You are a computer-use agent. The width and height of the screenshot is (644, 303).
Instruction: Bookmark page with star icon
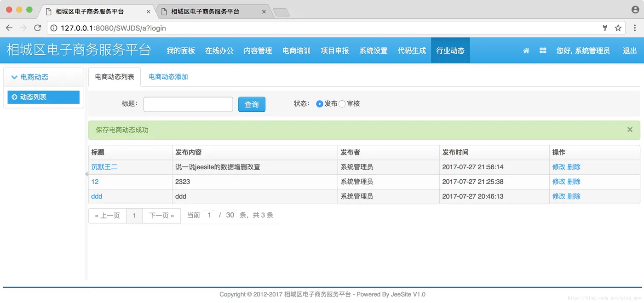pyautogui.click(x=618, y=28)
